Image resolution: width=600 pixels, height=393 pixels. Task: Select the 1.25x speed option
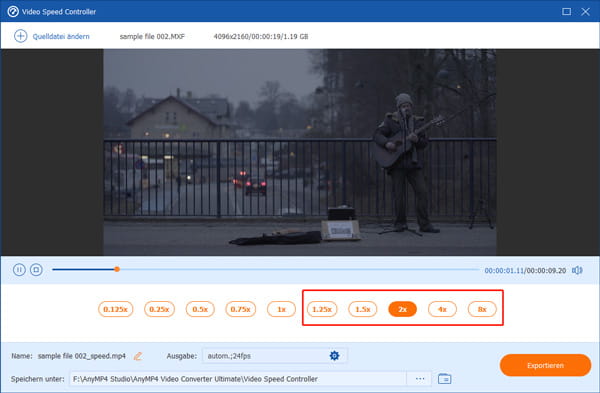coord(322,309)
